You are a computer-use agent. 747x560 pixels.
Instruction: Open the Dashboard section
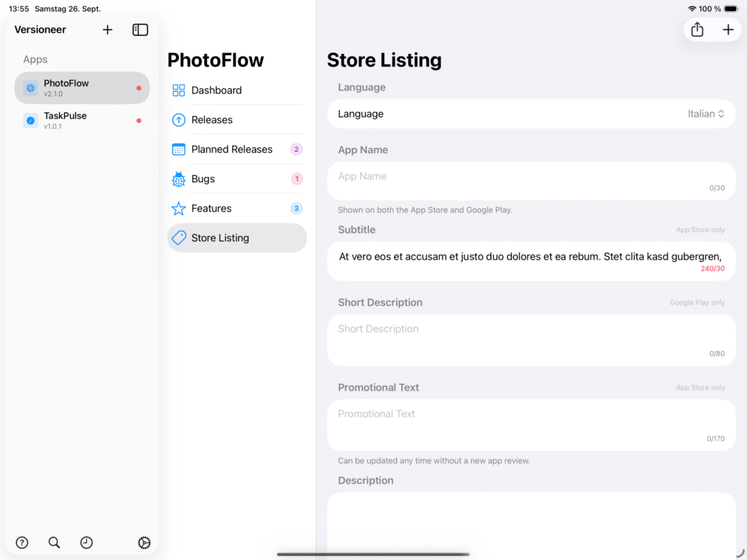click(x=237, y=90)
